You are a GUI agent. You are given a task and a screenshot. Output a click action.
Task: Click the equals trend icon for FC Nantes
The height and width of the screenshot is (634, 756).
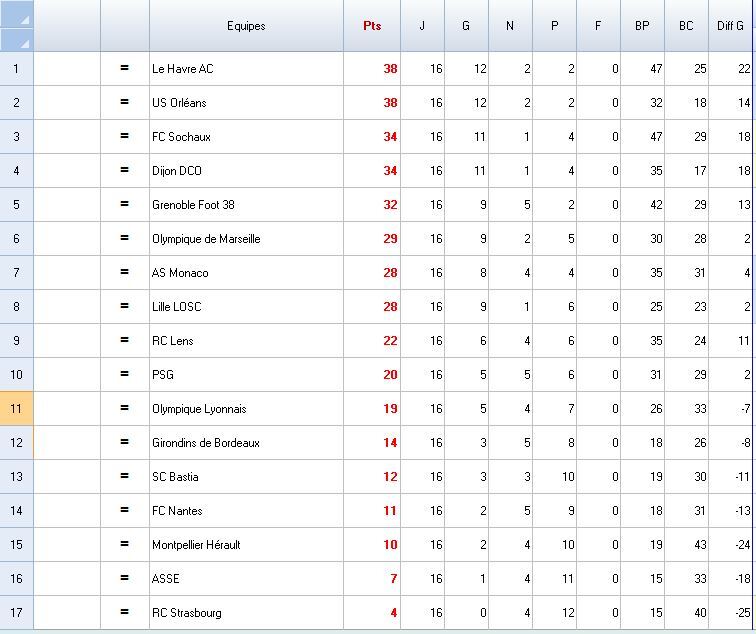tap(125, 510)
